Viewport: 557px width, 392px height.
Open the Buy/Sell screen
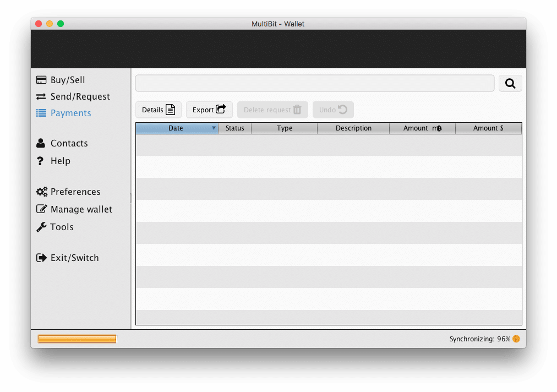[61, 80]
